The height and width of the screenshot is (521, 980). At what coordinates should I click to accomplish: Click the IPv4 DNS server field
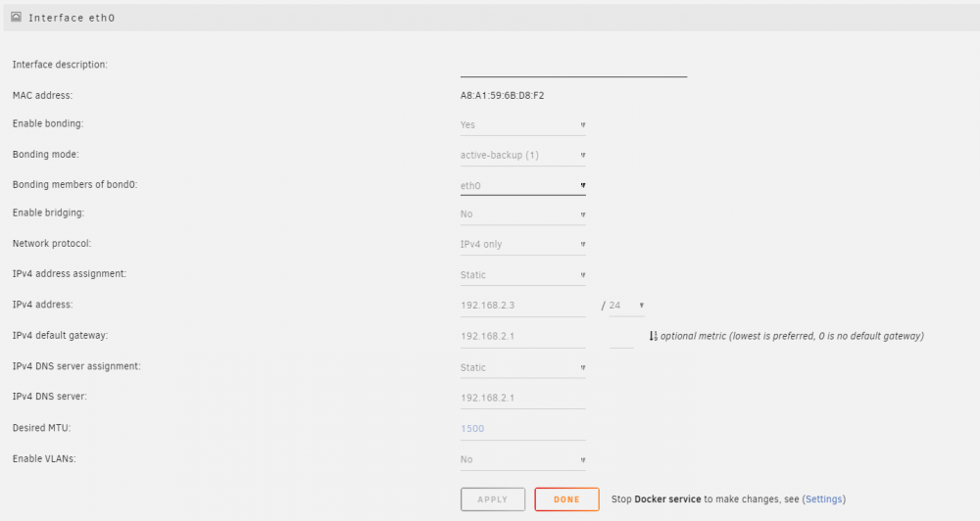[x=523, y=398]
